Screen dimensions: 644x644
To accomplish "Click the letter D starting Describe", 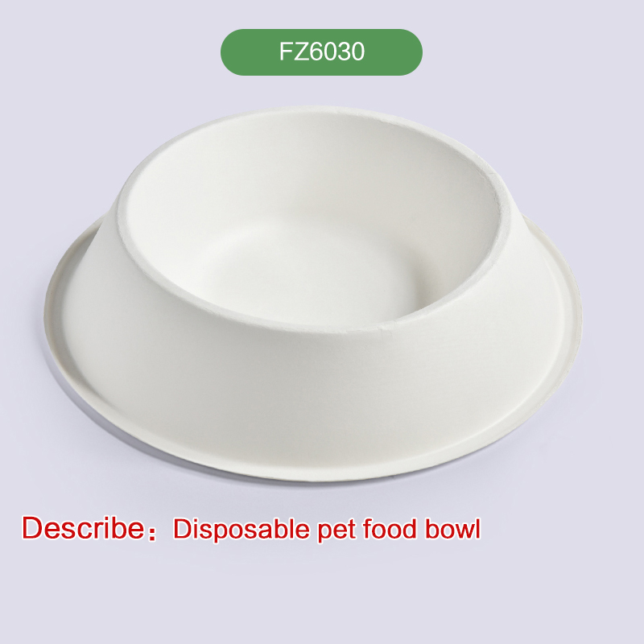I will pyautogui.click(x=32, y=528).
